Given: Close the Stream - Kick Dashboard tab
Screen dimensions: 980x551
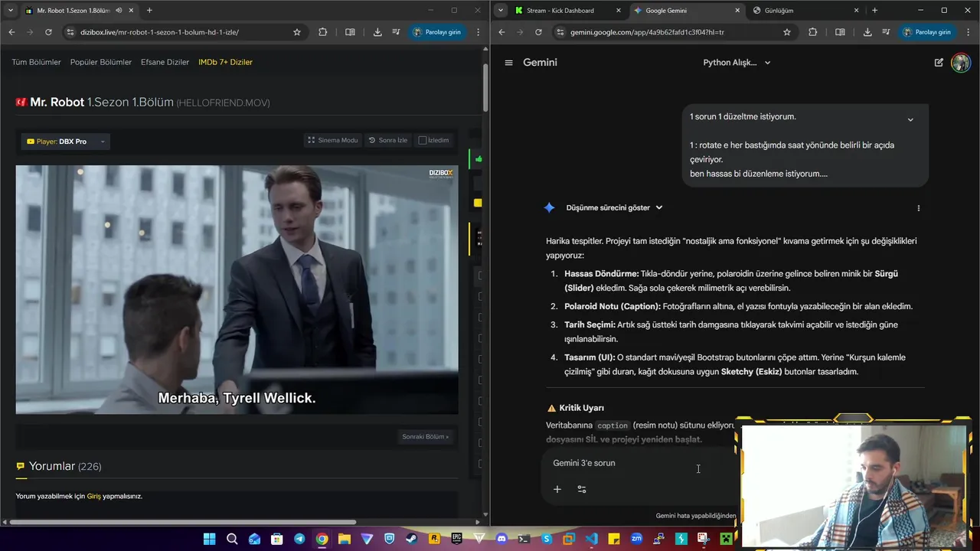Looking at the screenshot, I should point(619,11).
